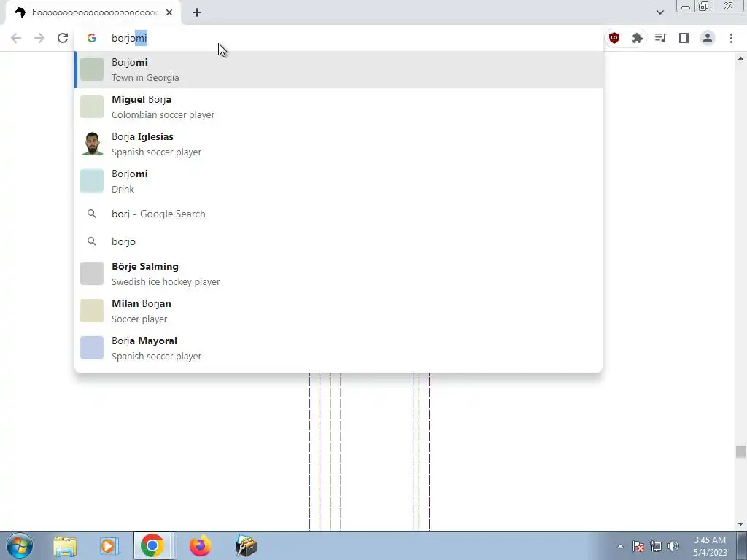Click Chrome icon in taskbar
Image resolution: width=747 pixels, height=560 pixels.
click(x=152, y=545)
